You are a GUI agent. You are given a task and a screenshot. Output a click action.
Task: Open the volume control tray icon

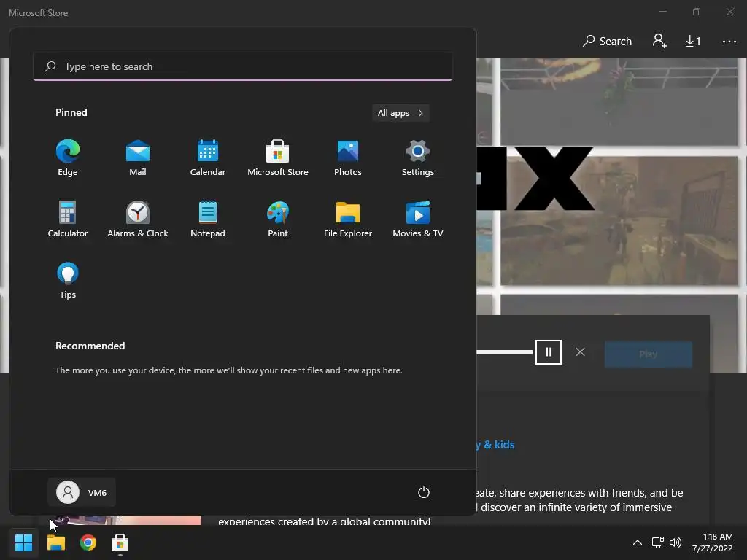tap(675, 542)
